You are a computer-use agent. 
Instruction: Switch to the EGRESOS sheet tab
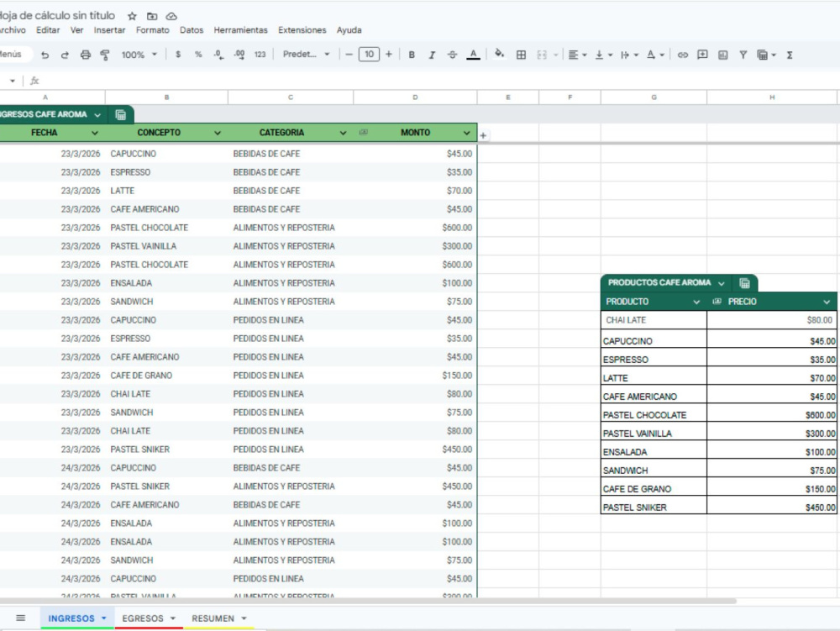[149, 618]
